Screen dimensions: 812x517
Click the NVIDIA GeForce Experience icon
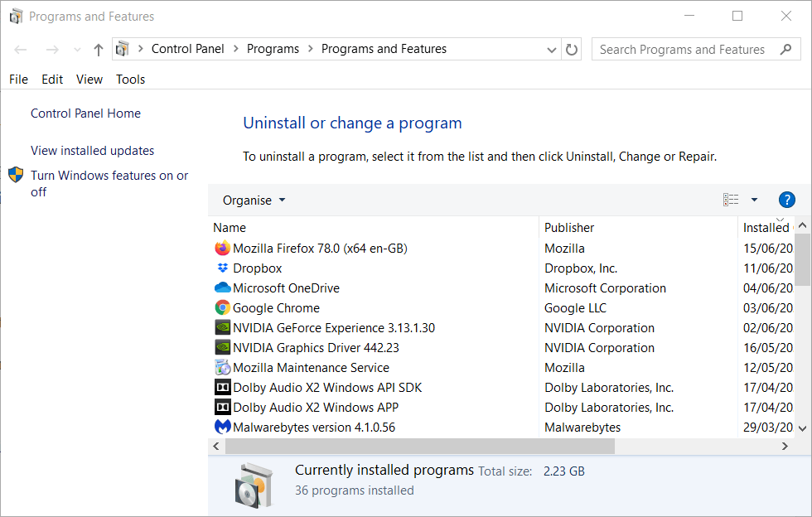(223, 327)
